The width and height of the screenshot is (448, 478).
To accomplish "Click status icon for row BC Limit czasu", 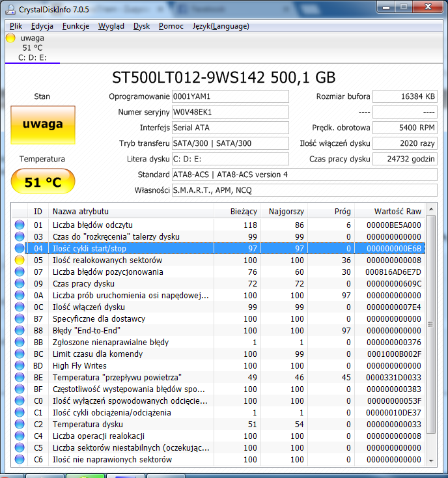I will pyautogui.click(x=20, y=354).
